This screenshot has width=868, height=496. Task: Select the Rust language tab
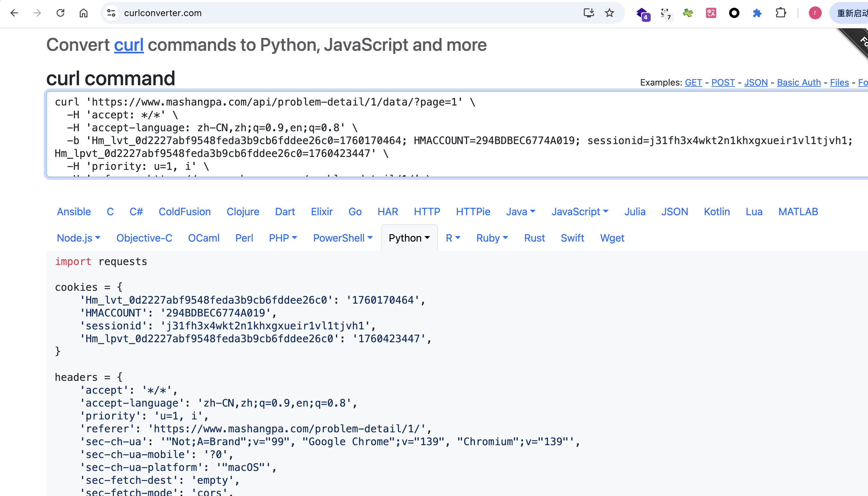534,238
